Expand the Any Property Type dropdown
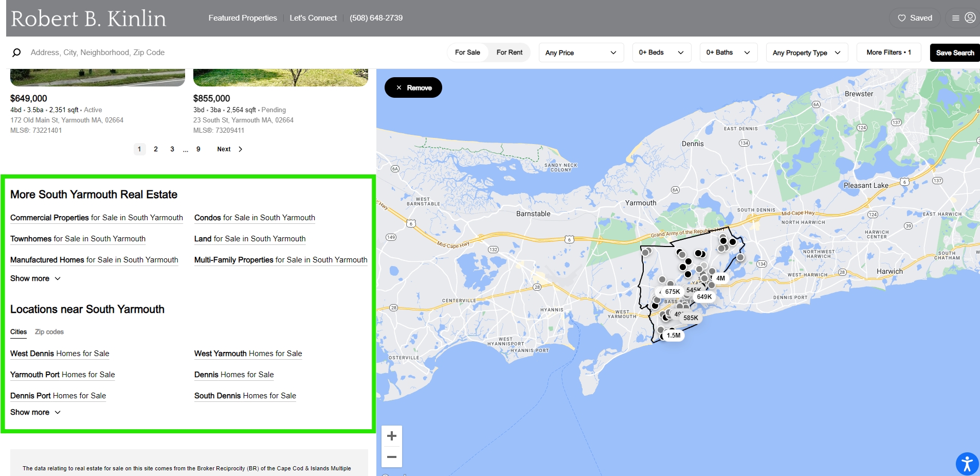Image resolution: width=980 pixels, height=476 pixels. click(806, 52)
